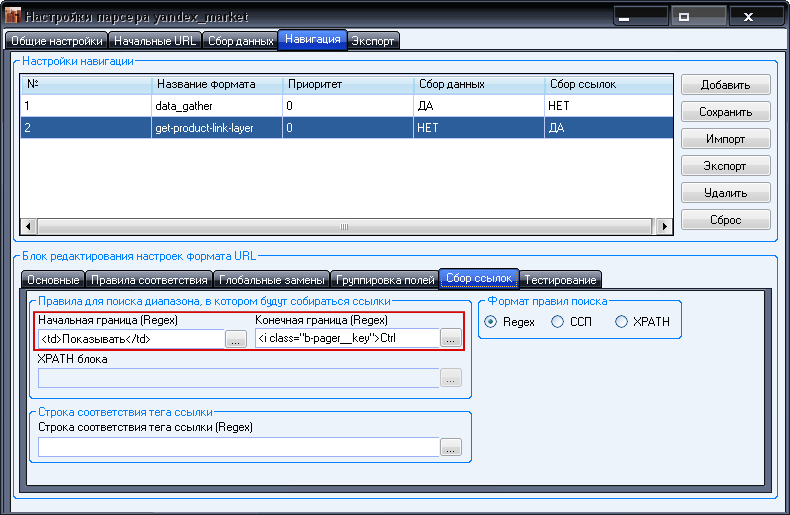Open editor for Строка соответствия тега ссылки

click(x=451, y=448)
